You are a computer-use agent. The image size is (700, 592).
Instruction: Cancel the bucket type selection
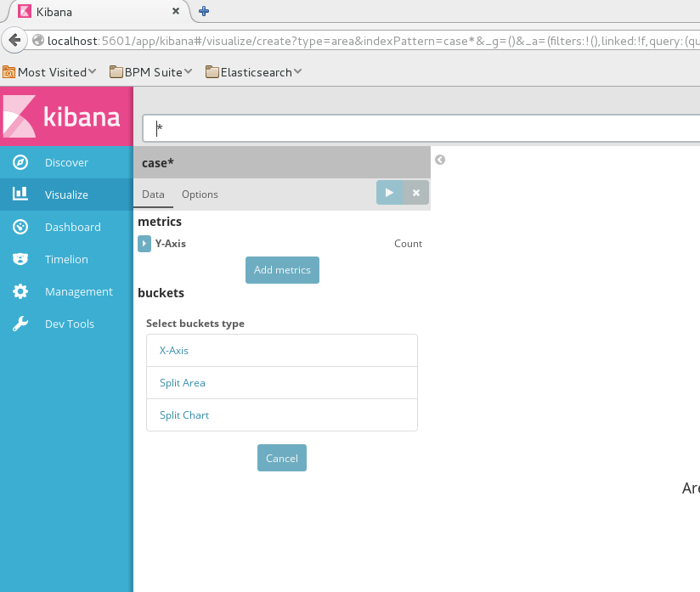click(x=282, y=458)
